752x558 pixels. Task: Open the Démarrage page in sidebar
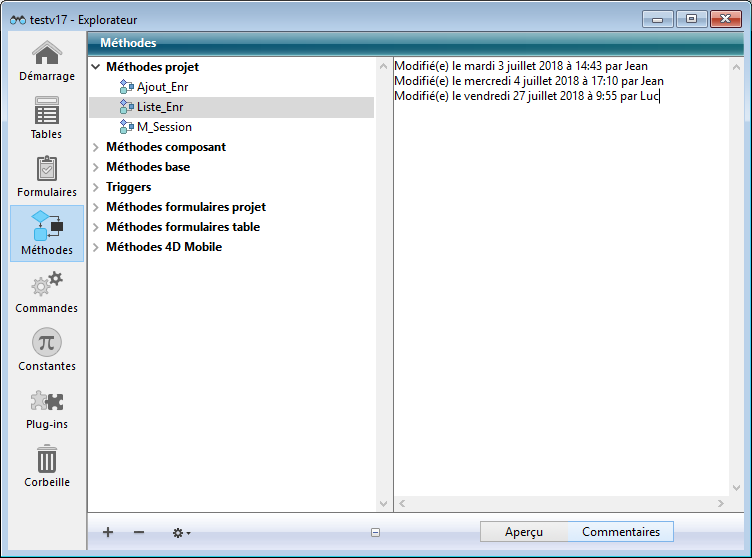[x=46, y=61]
